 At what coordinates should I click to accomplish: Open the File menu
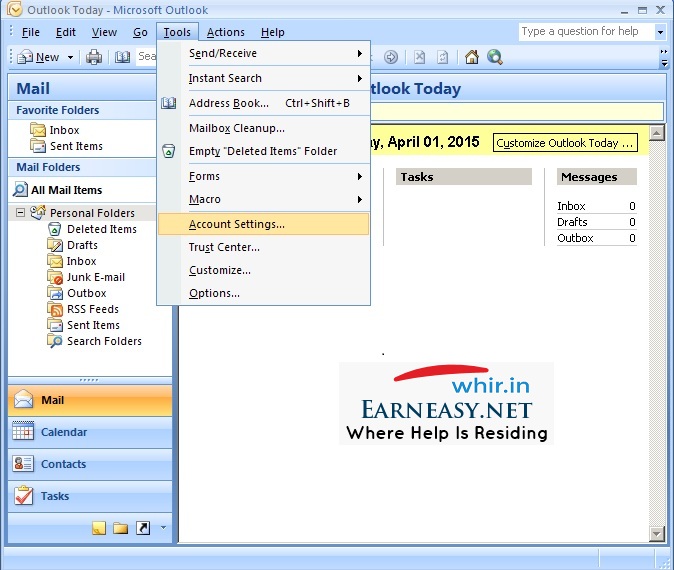(31, 32)
